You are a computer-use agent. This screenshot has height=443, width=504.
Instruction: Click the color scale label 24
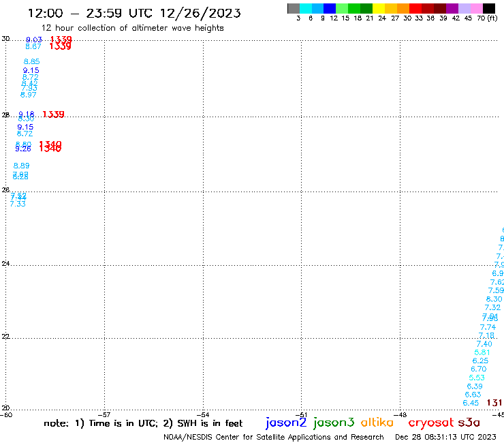pyautogui.click(x=382, y=18)
